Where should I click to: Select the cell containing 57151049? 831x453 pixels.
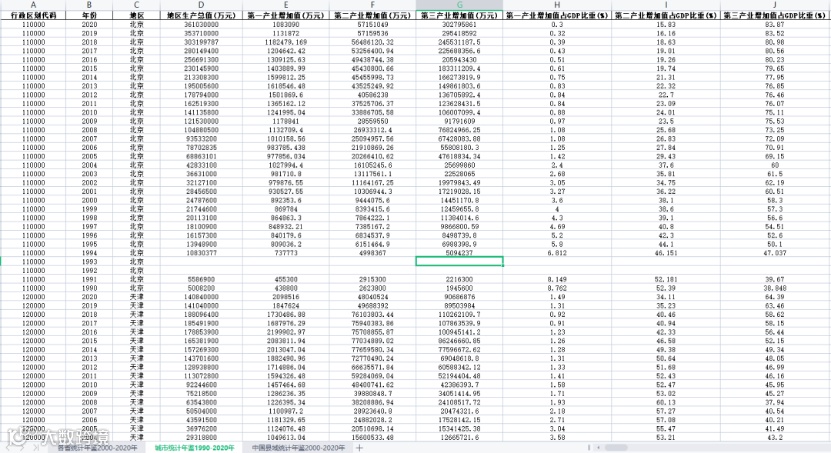click(x=373, y=24)
